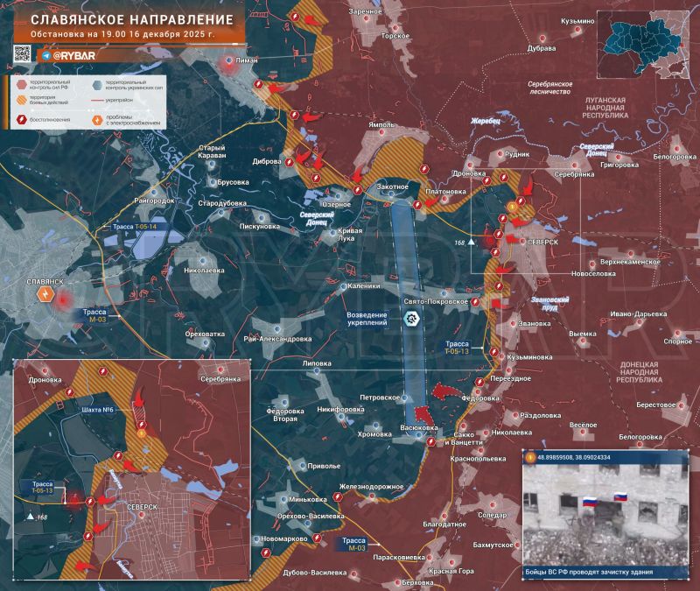Select the СЛАВЯНСКОЕ НАПРАВЛЕНИЕ title banner

tap(131, 22)
